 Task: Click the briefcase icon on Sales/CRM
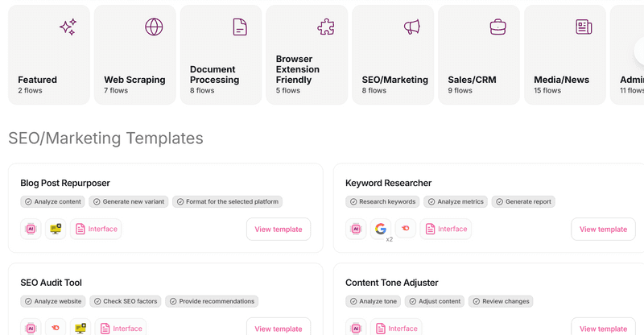(x=497, y=27)
